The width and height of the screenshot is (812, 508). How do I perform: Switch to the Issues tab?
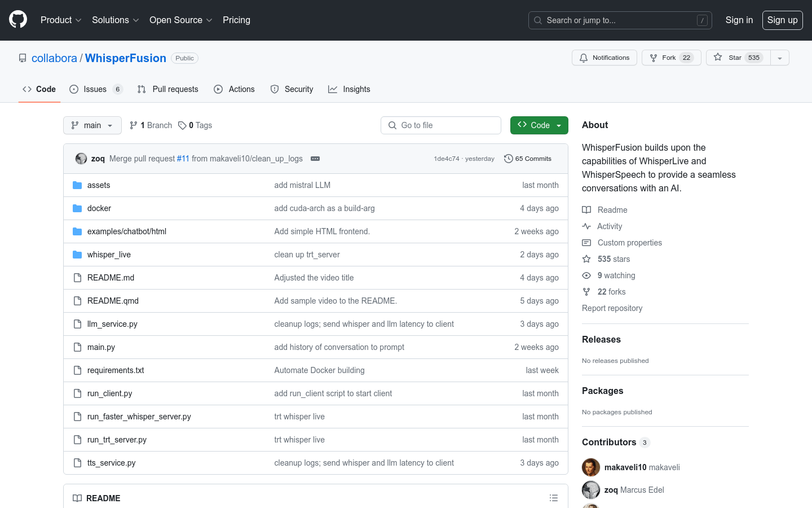[x=95, y=89]
